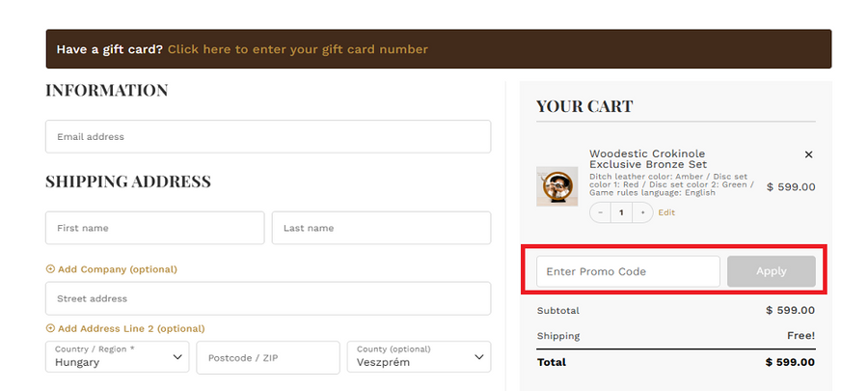This screenshot has width=868, height=391.
Task: Click the Street address field
Action: click(268, 299)
